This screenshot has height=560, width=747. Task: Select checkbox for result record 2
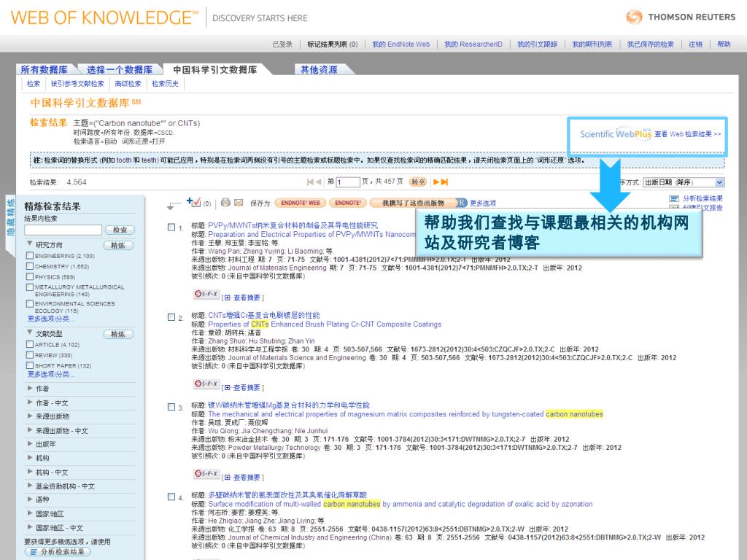[x=171, y=317]
